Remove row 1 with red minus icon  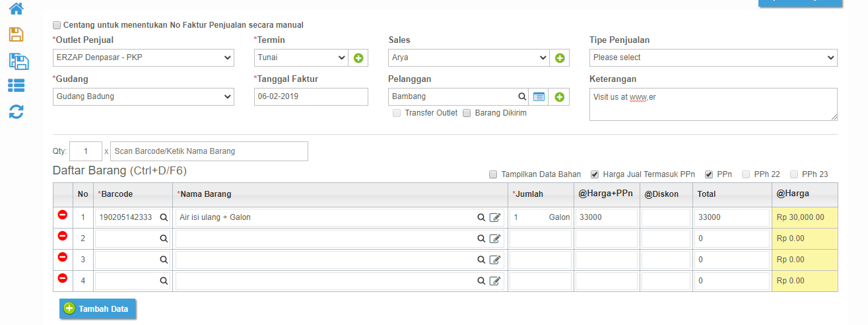[63, 215]
